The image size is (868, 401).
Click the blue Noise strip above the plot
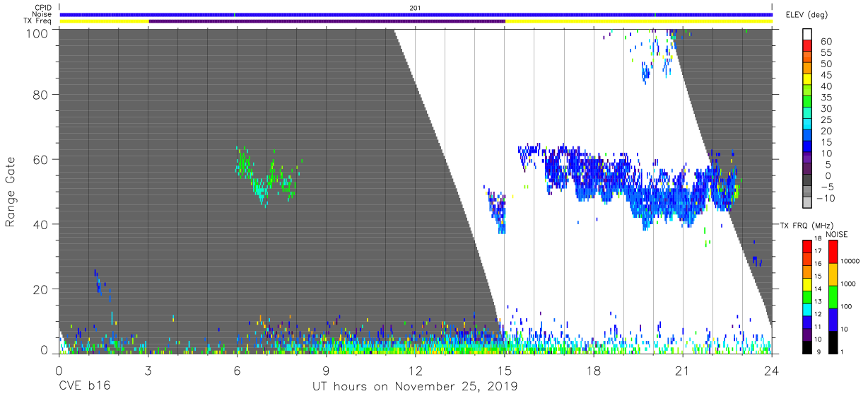pos(416,14)
